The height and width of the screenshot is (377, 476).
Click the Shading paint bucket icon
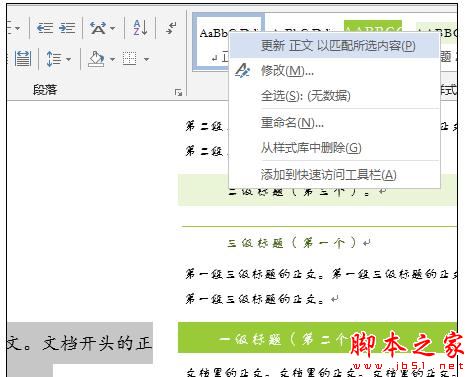96,59
